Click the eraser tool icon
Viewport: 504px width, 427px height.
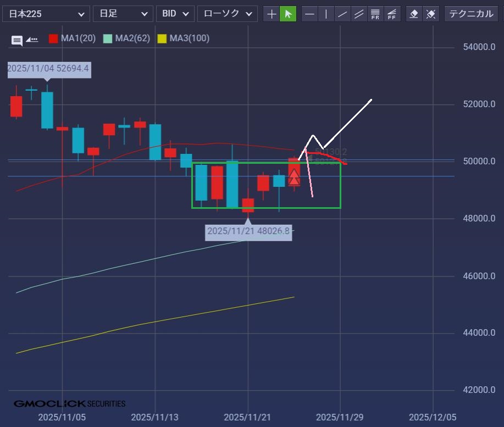(x=415, y=14)
